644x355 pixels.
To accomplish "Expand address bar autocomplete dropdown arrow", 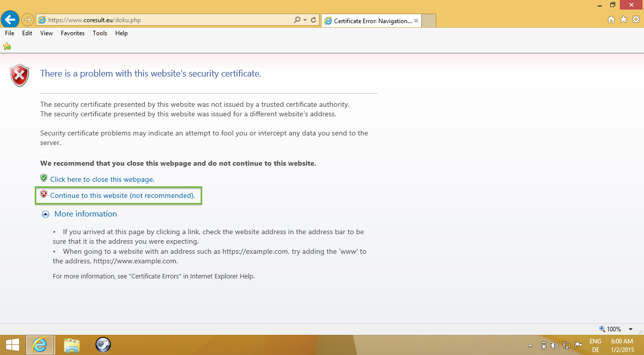I will [x=305, y=20].
